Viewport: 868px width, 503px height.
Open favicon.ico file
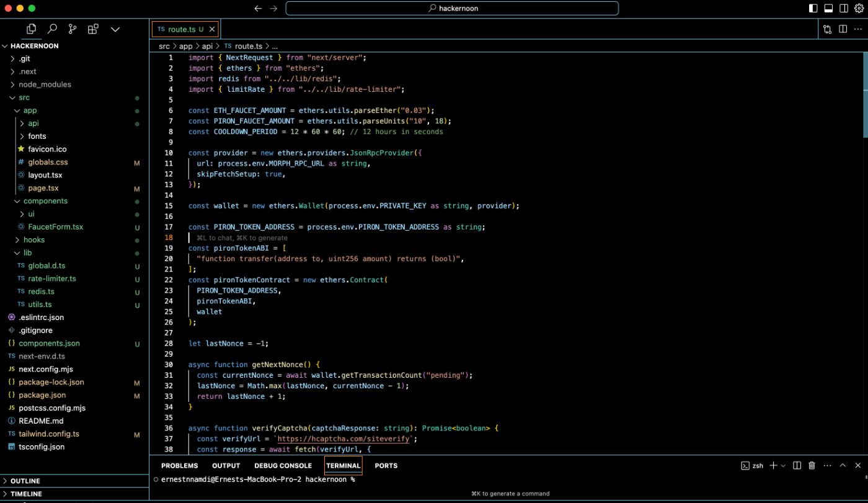point(74,149)
